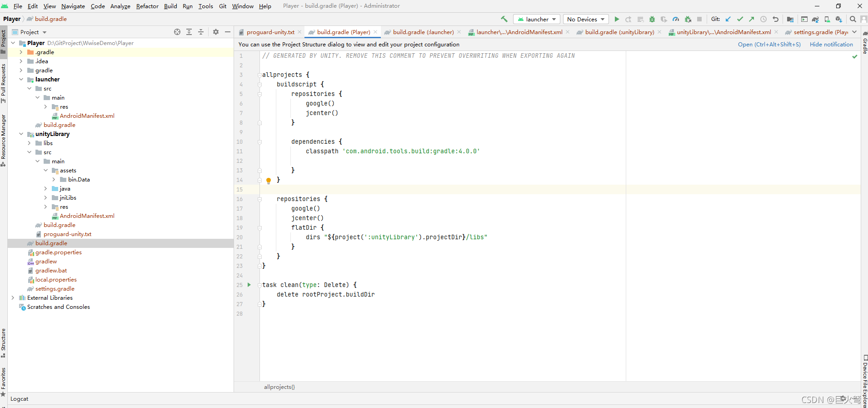Open Project panel settings gear
This screenshot has width=868, height=408.
pos(216,32)
